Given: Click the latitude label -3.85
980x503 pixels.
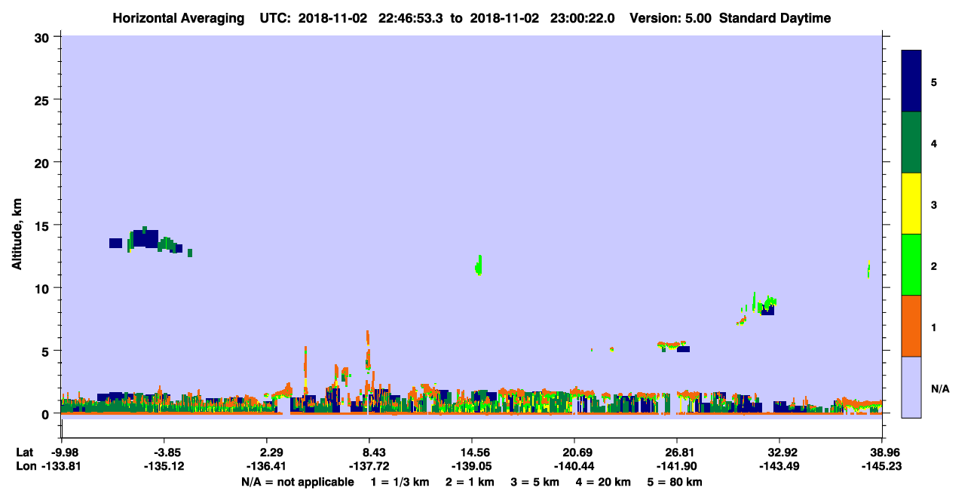Looking at the screenshot, I should [x=164, y=452].
